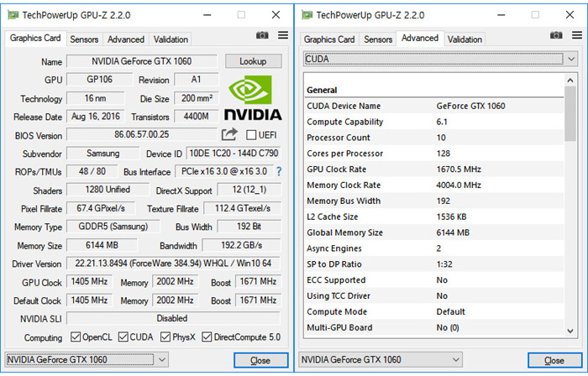Click the Pixel Fillrate field 67.4 GPixel/s
The width and height of the screenshot is (588, 376).
click(101, 208)
